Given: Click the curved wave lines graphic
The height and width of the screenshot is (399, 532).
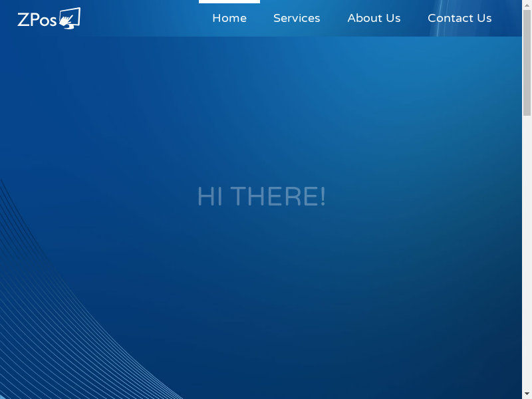Looking at the screenshot, I should click(53, 319).
